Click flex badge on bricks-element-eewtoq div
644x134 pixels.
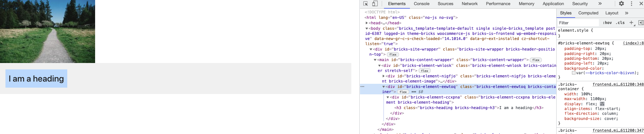[x=403, y=92]
